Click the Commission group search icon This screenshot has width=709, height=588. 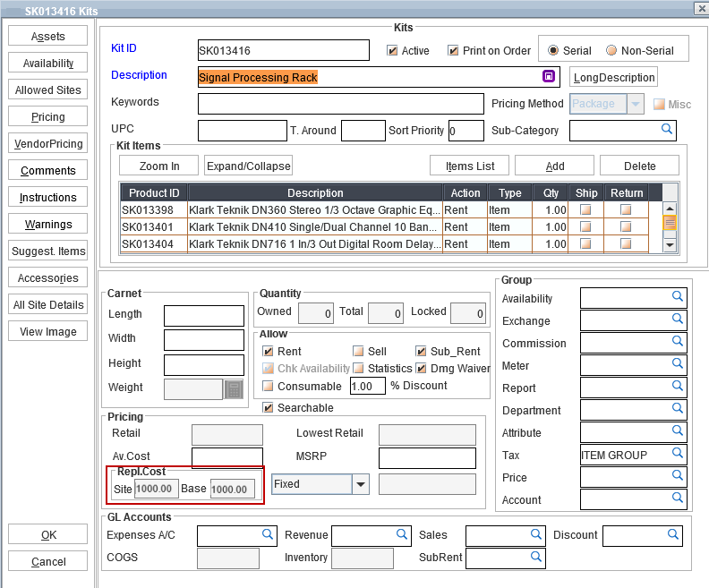(x=678, y=342)
